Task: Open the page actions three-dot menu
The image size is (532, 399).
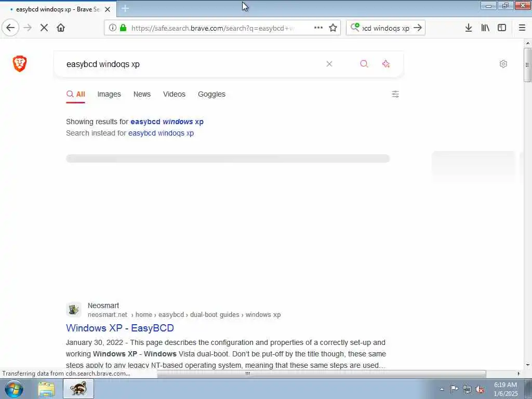Action: pos(318,28)
